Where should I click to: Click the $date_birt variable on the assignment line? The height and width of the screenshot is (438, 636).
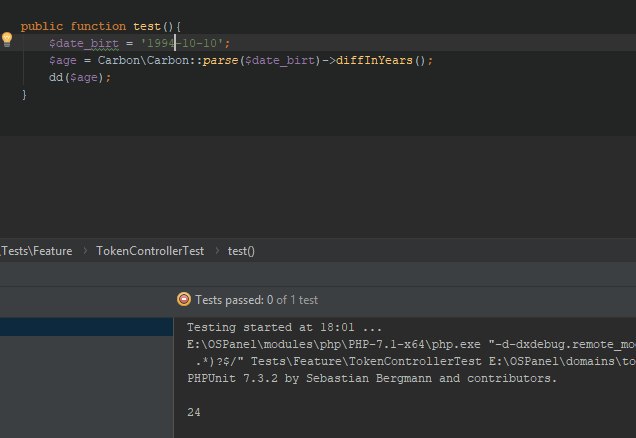click(84, 43)
